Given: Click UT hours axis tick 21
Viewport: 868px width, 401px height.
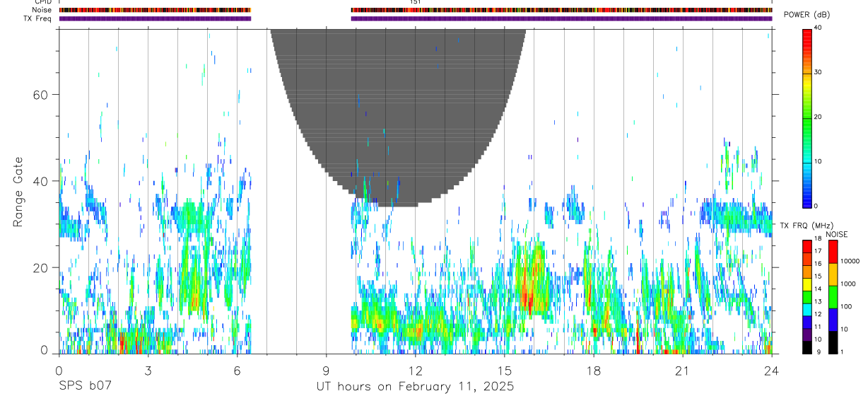Looking at the screenshot, I should point(683,370).
